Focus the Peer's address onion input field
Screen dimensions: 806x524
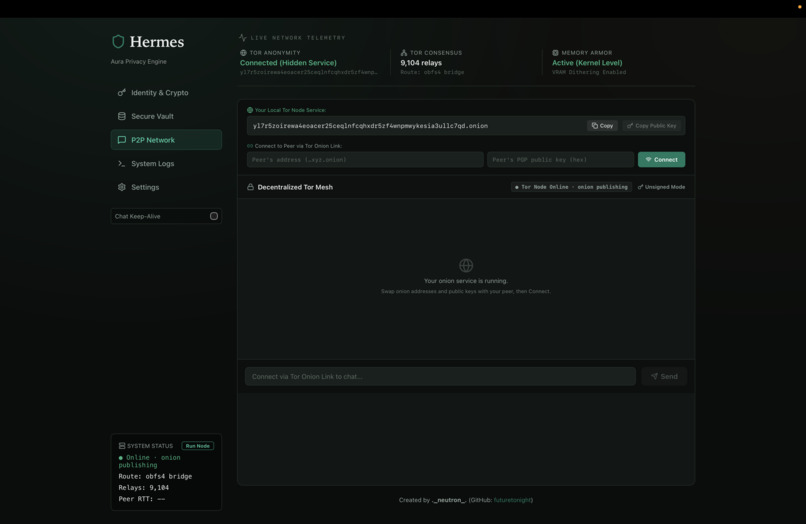(365, 159)
